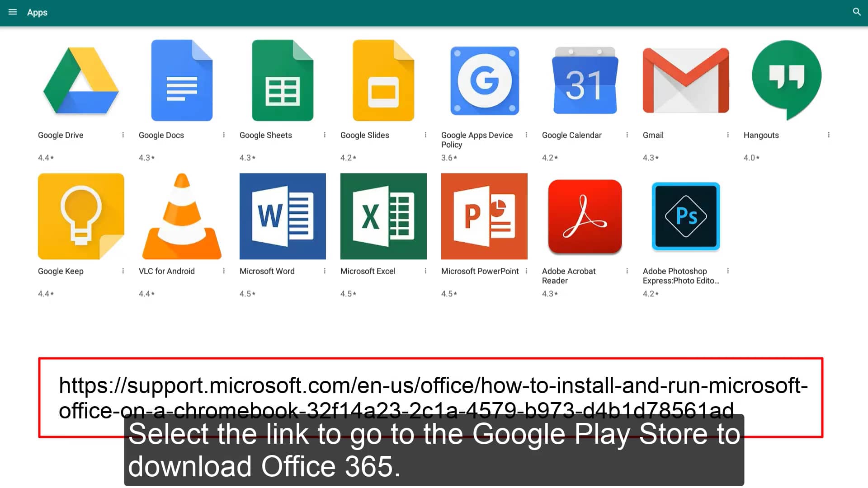Select the Hangouts title text
The width and height of the screenshot is (868, 488).
(761, 135)
